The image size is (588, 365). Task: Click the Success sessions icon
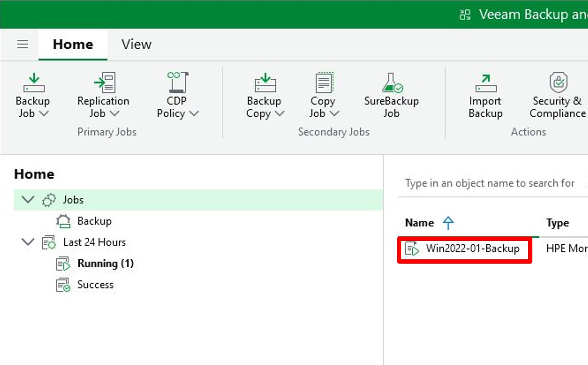click(x=63, y=285)
